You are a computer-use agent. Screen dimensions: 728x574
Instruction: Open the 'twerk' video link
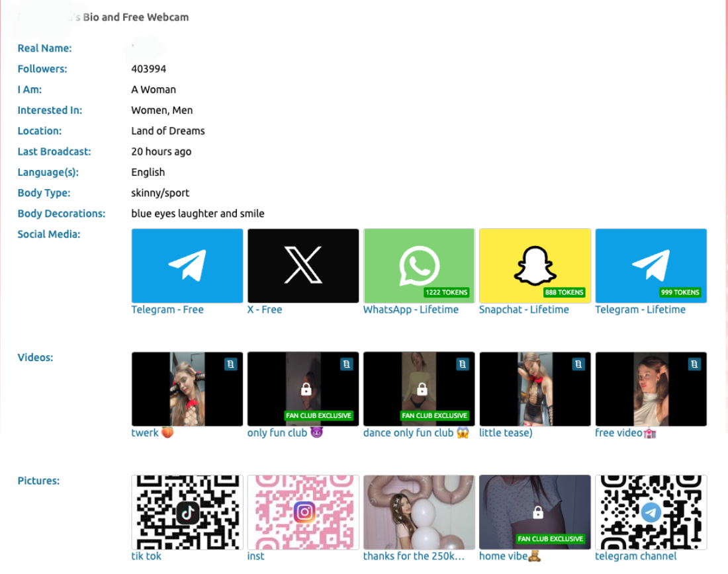(146, 432)
